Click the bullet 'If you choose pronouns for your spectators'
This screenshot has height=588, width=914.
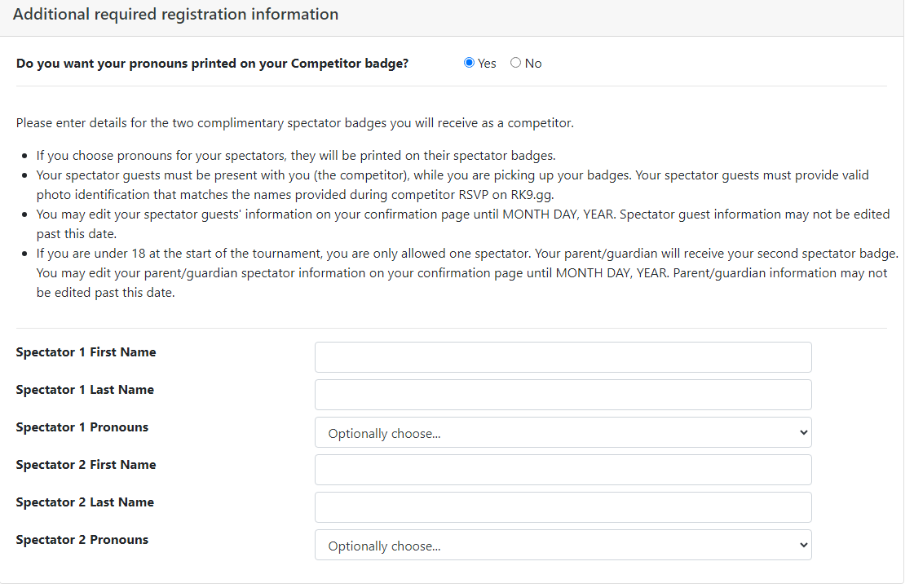tap(295, 156)
